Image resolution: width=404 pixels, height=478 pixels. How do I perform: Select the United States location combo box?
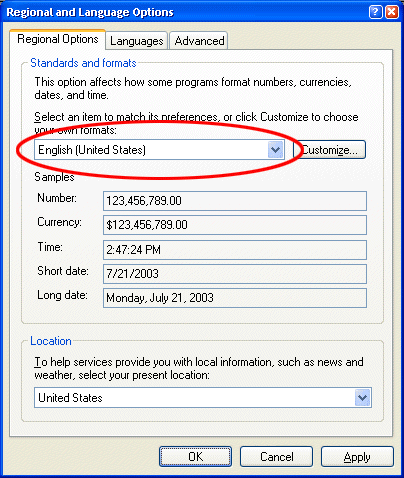pyautogui.click(x=203, y=397)
